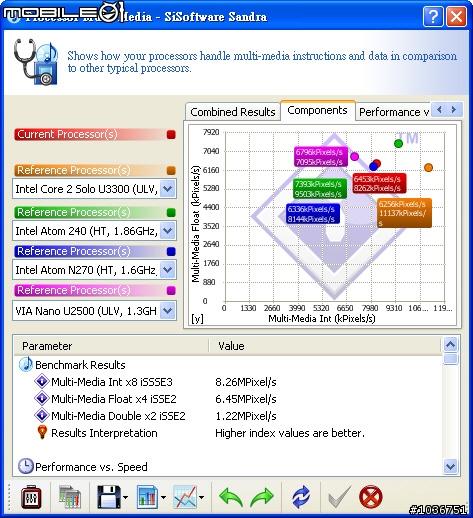
Task: Open the line graph icon dropdown arrow
Action: tap(202, 498)
